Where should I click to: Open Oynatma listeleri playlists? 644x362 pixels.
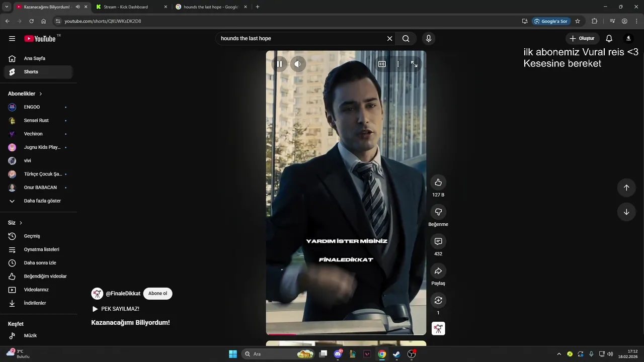pyautogui.click(x=38, y=249)
